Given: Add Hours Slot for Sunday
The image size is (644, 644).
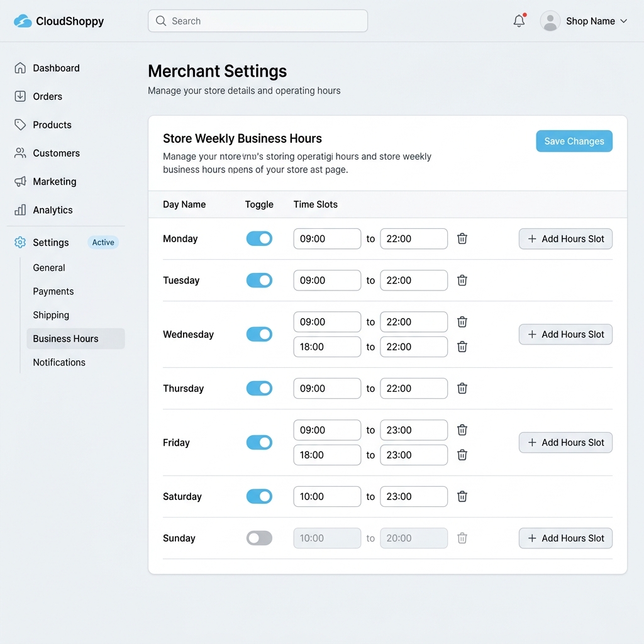Looking at the screenshot, I should click(565, 538).
